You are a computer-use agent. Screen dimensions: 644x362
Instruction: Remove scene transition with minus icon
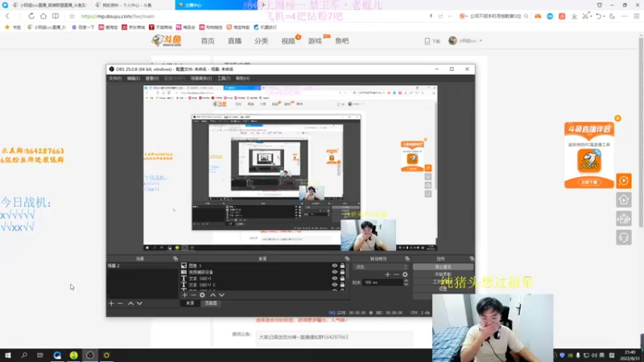pyautogui.click(x=396, y=274)
